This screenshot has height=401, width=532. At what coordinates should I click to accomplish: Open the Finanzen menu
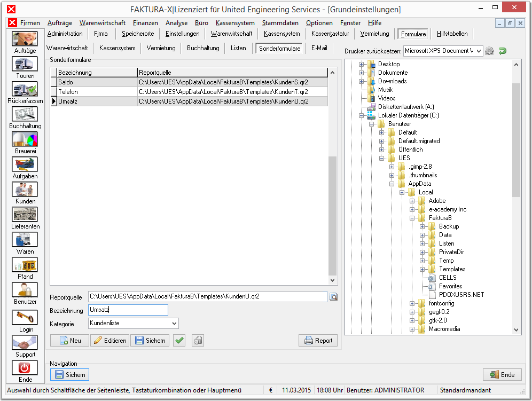[145, 23]
